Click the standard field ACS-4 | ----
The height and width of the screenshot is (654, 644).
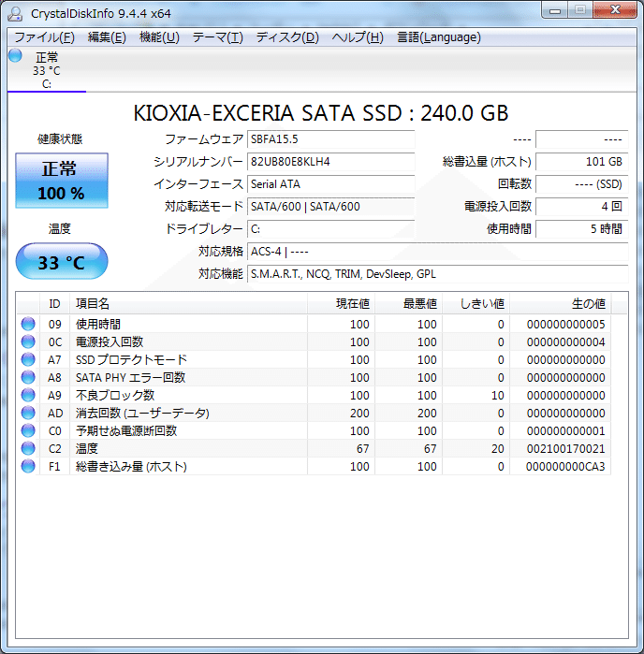pyautogui.click(x=438, y=252)
